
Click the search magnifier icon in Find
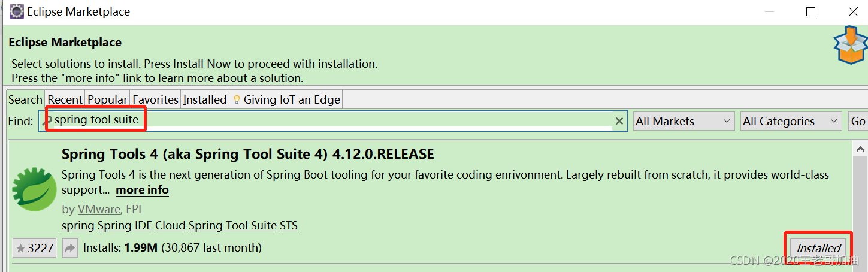pos(47,121)
